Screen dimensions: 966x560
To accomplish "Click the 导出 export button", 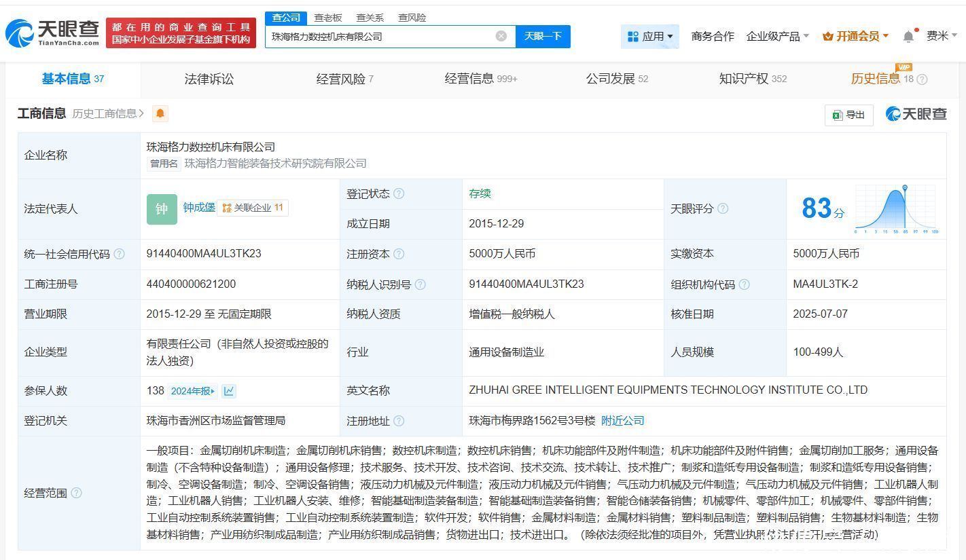I will pyautogui.click(x=848, y=115).
